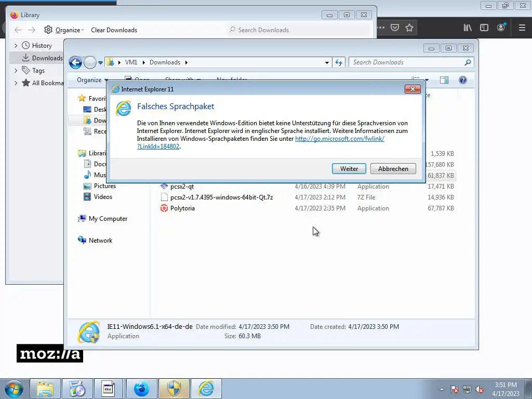Viewport: 532px width, 399px height.
Task: Click the Favorites star icon
Action: (82, 98)
